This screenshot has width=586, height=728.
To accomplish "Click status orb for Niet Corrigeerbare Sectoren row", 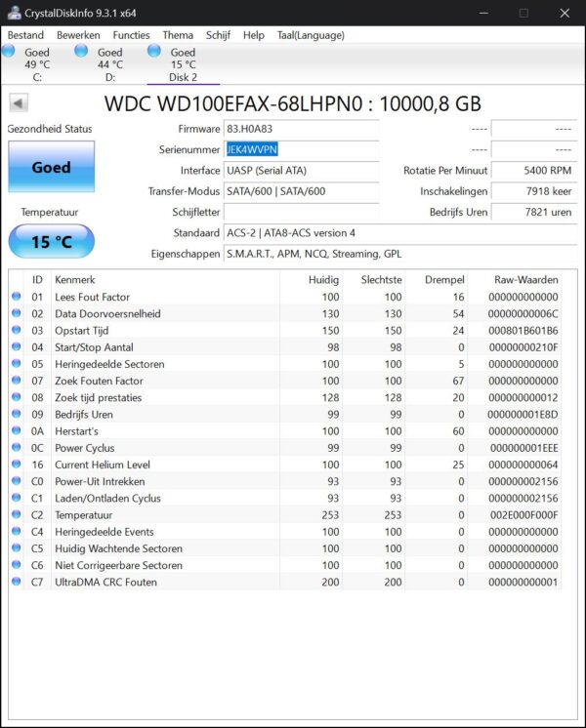I will [x=17, y=564].
